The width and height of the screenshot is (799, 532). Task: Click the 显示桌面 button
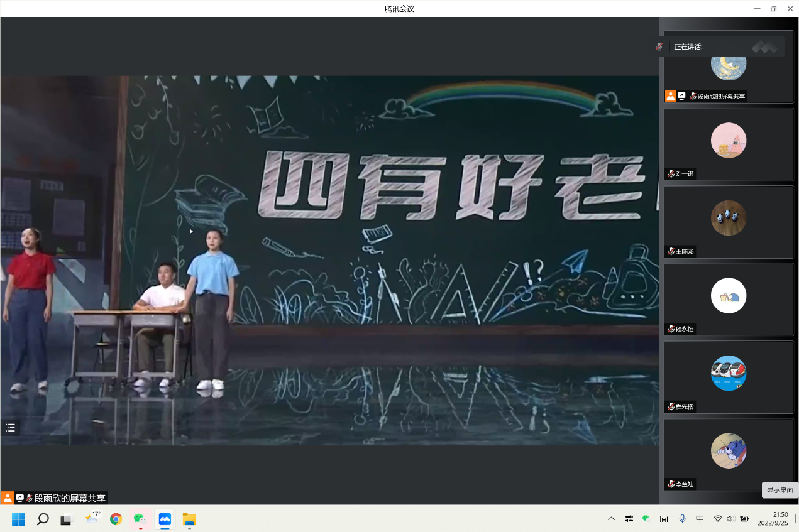tap(779, 490)
